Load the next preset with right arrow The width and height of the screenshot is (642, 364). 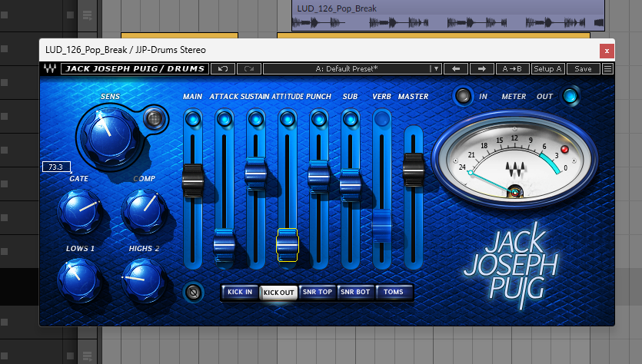481,68
